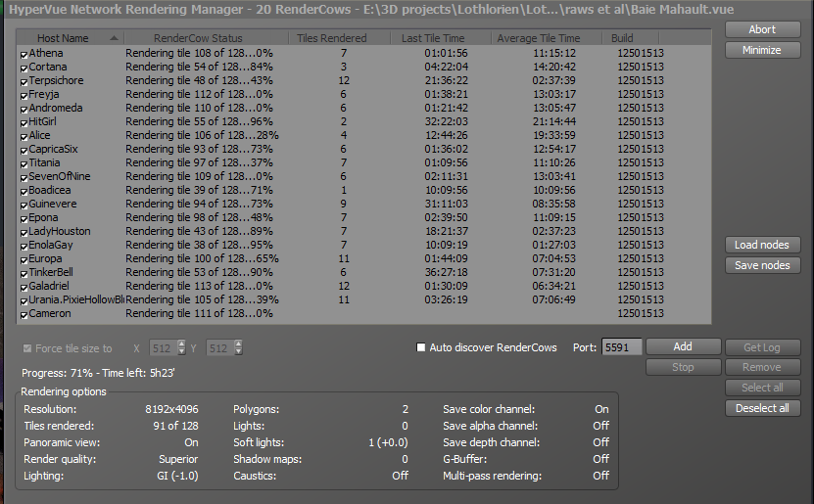Image resolution: width=814 pixels, height=504 pixels.
Task: Click the Save nodes button
Action: (x=762, y=265)
